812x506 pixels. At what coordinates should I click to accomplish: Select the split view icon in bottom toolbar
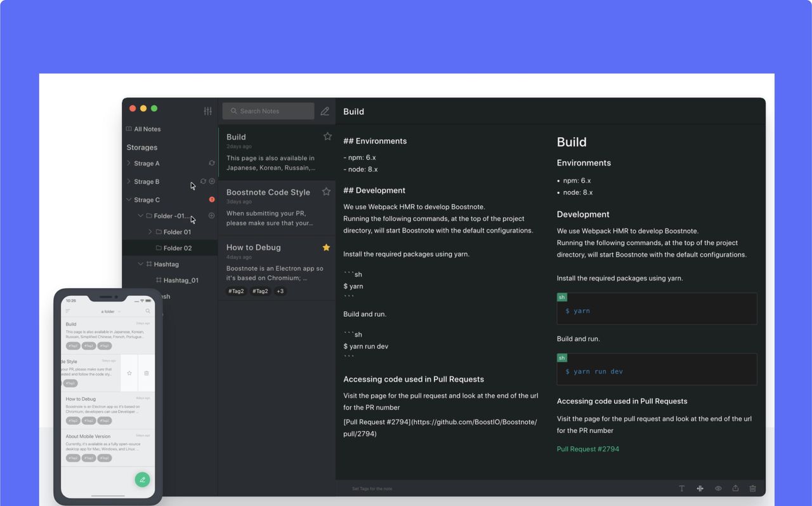700,488
